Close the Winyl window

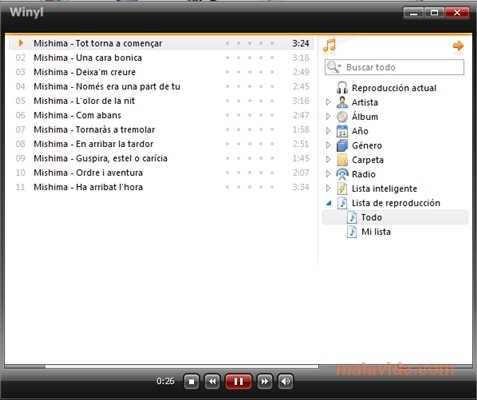coord(457,13)
